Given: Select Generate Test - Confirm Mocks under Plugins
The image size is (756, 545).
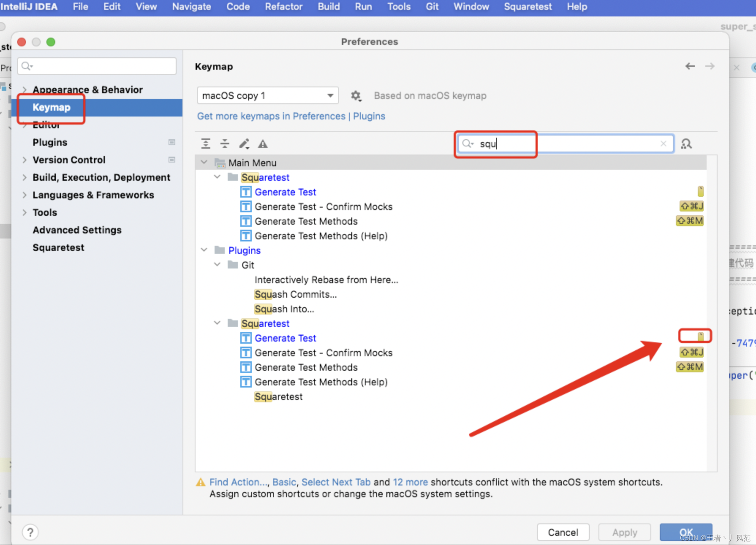Looking at the screenshot, I should coord(324,352).
